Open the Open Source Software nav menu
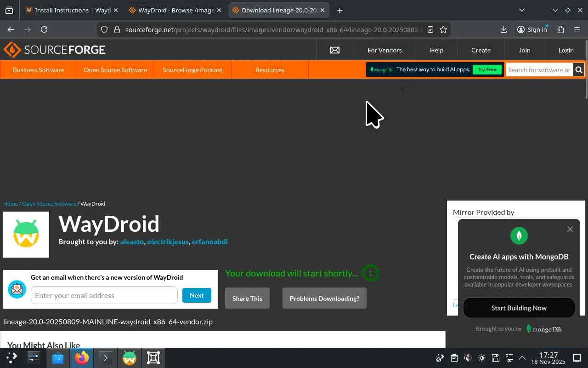 pyautogui.click(x=115, y=70)
